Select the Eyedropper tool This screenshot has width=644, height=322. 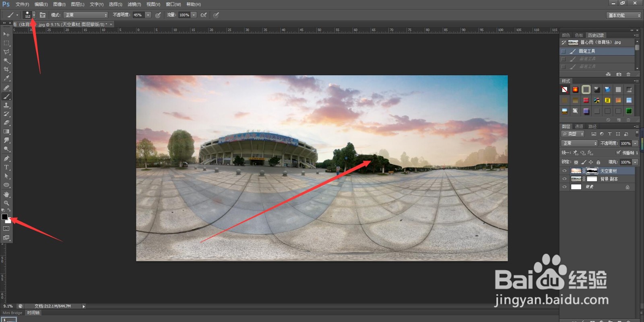click(x=6, y=78)
